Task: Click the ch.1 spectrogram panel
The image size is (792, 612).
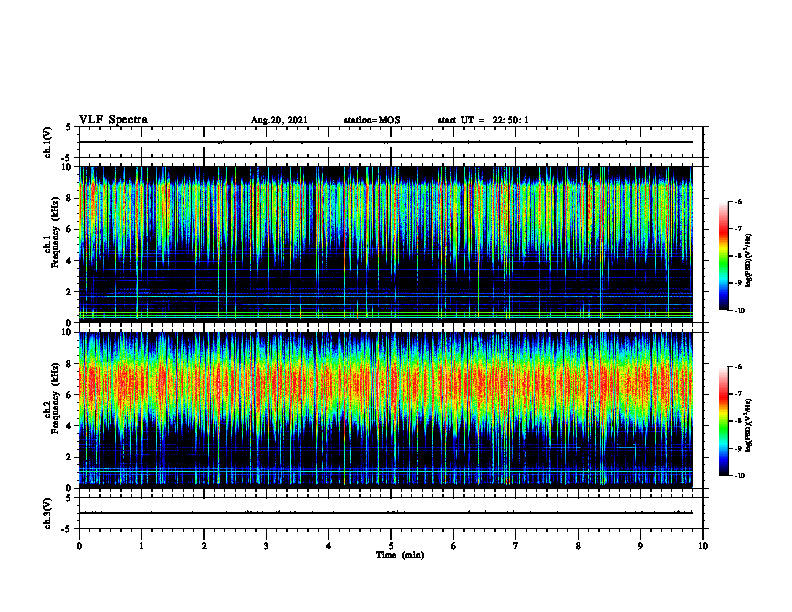Action: [x=386, y=244]
